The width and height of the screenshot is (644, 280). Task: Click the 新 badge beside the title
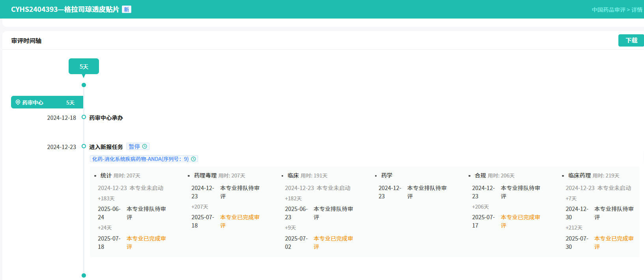[x=126, y=9]
